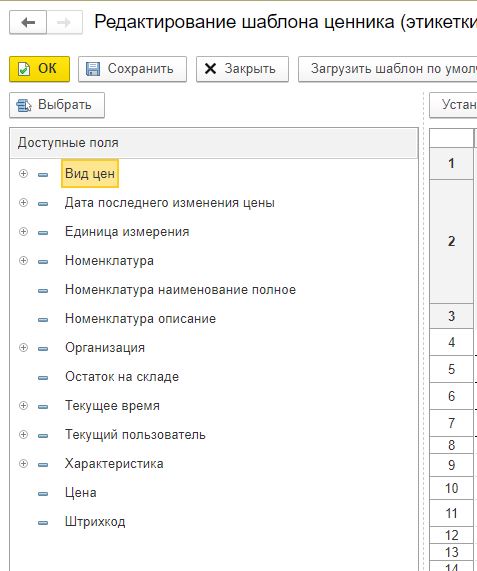Select the Текущий пользователь field

135,435
